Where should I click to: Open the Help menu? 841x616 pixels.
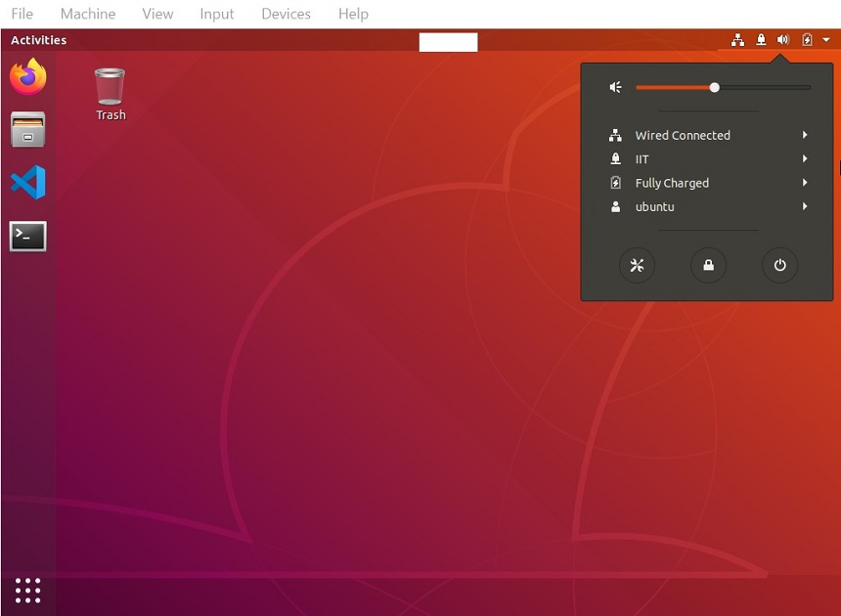point(353,14)
